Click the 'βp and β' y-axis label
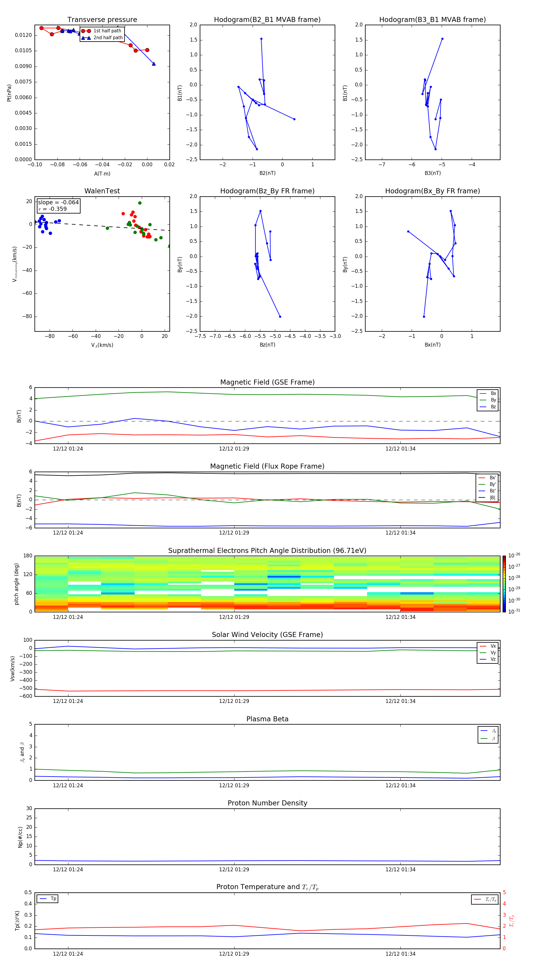The width and height of the screenshot is (535, 980). (22, 752)
